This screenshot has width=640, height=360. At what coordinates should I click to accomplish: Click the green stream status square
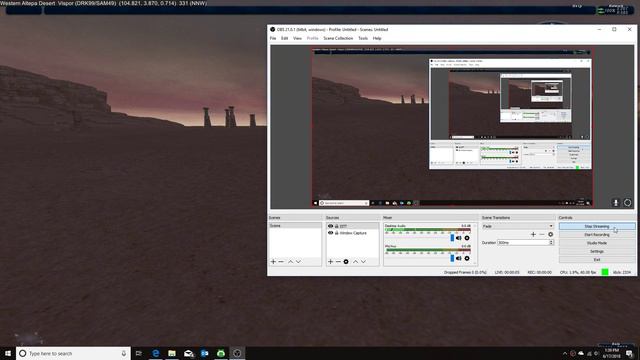[605, 272]
